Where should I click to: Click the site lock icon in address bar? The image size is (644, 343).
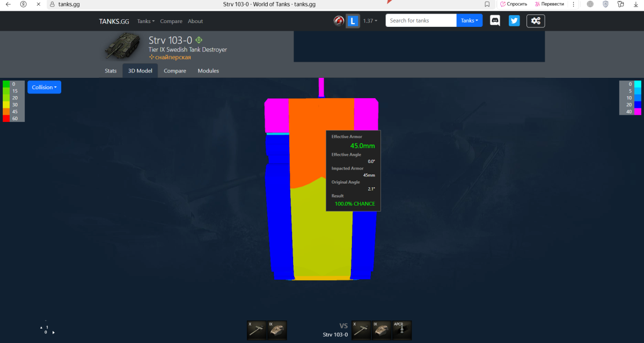52,4
